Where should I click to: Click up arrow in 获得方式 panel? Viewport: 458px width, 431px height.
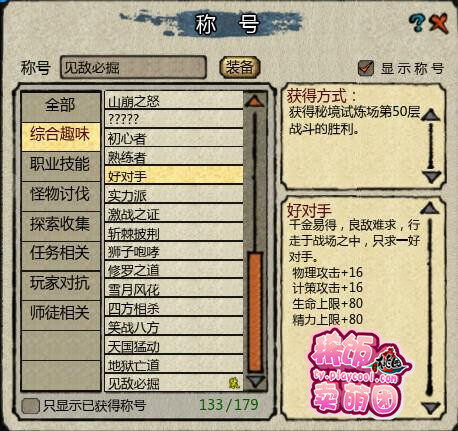(x=431, y=115)
